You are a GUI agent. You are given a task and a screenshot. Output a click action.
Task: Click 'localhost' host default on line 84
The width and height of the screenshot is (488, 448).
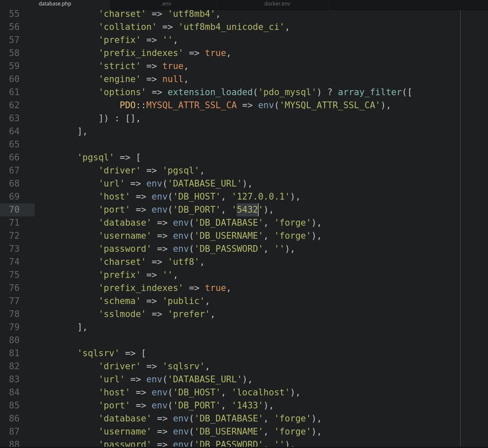click(x=261, y=392)
